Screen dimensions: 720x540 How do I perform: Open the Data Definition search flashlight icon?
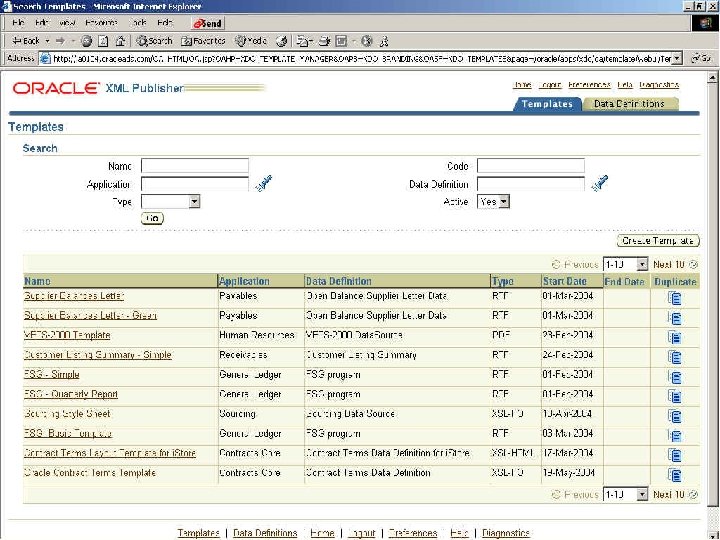(600, 183)
